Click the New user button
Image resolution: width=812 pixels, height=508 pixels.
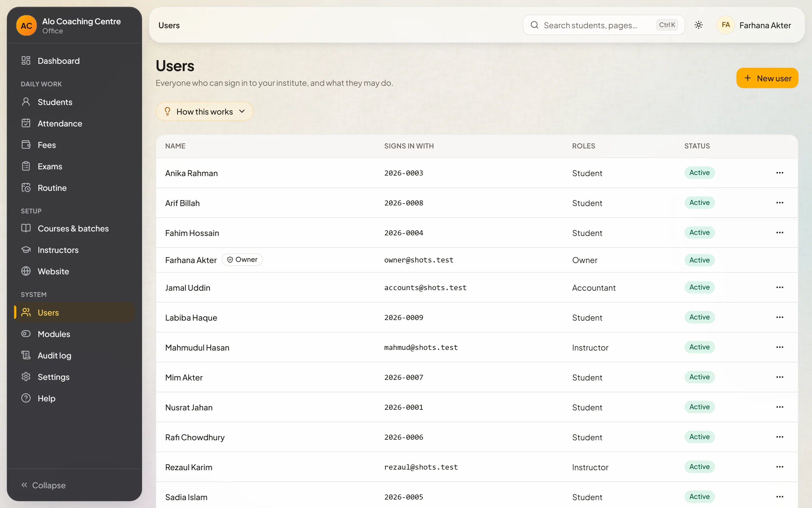click(x=767, y=78)
